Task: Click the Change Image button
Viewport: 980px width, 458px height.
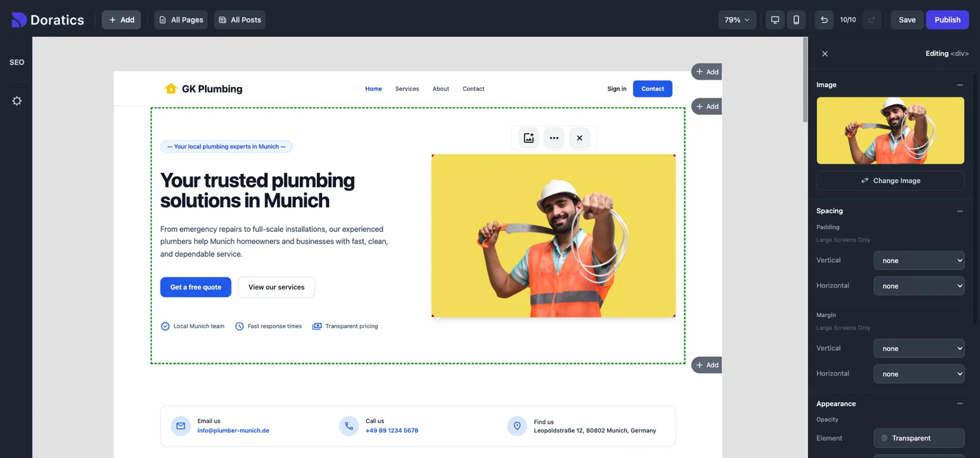Action: pyautogui.click(x=890, y=181)
